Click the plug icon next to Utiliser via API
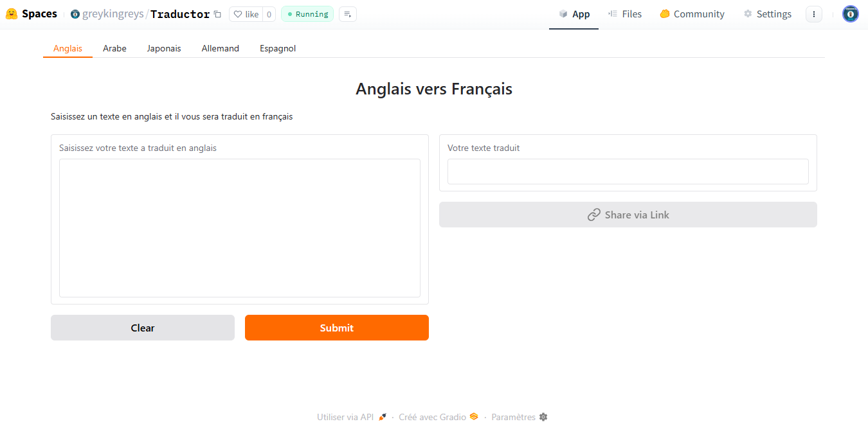Image resolution: width=868 pixels, height=424 pixels. coord(383,416)
